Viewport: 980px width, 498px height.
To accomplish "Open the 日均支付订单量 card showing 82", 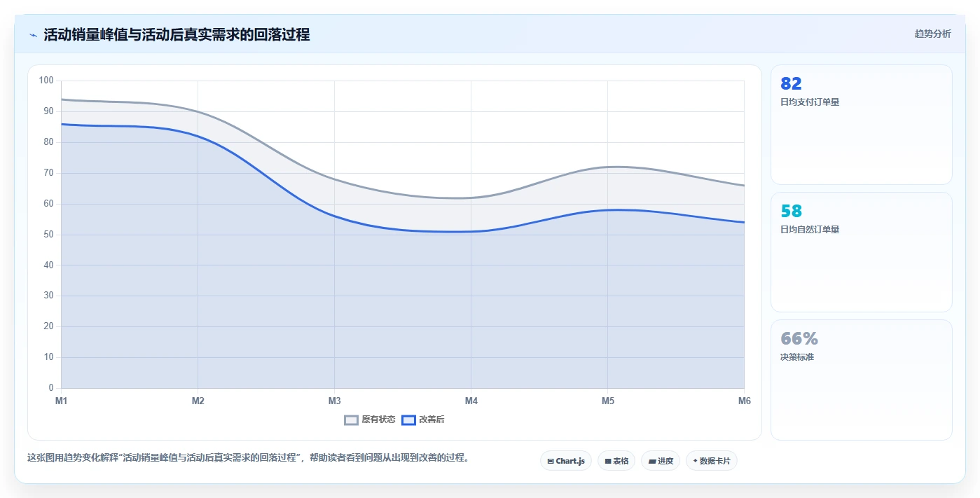I will pyautogui.click(x=862, y=125).
